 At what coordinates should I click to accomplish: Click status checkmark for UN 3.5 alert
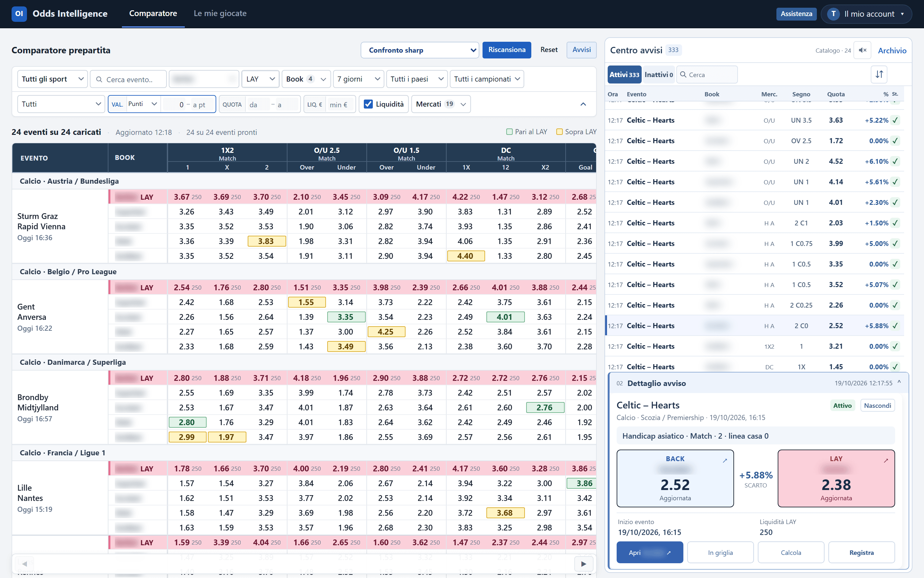tap(895, 120)
